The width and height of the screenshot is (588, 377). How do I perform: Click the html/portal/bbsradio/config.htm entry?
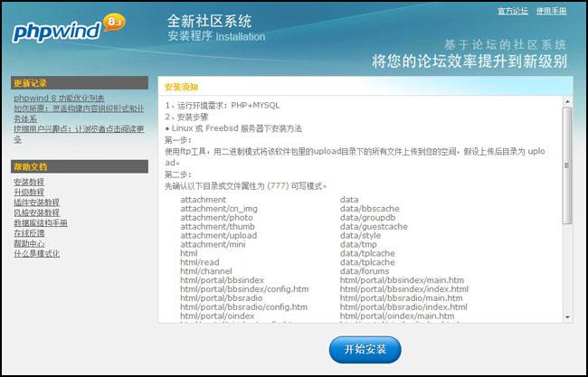(243, 306)
